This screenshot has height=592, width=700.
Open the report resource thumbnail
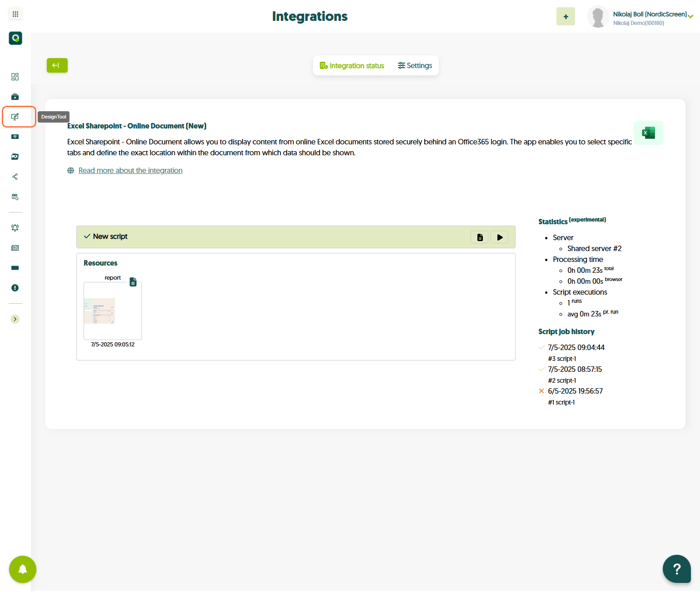pos(113,311)
